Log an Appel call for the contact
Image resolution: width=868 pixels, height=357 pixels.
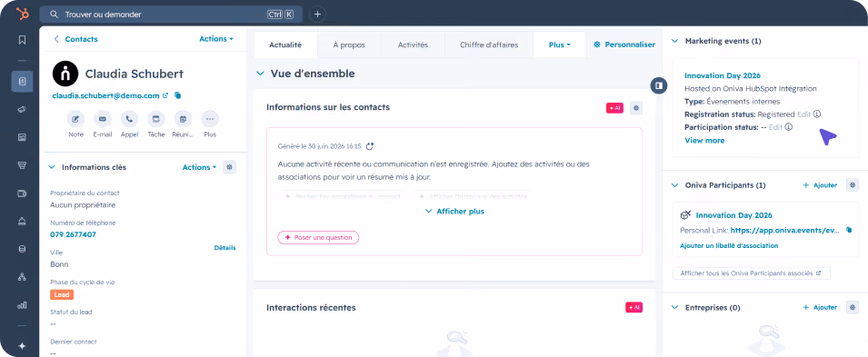coord(129,119)
